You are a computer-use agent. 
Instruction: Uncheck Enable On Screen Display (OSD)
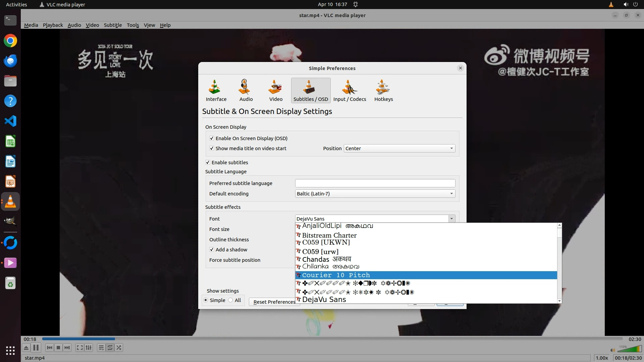[x=212, y=138]
